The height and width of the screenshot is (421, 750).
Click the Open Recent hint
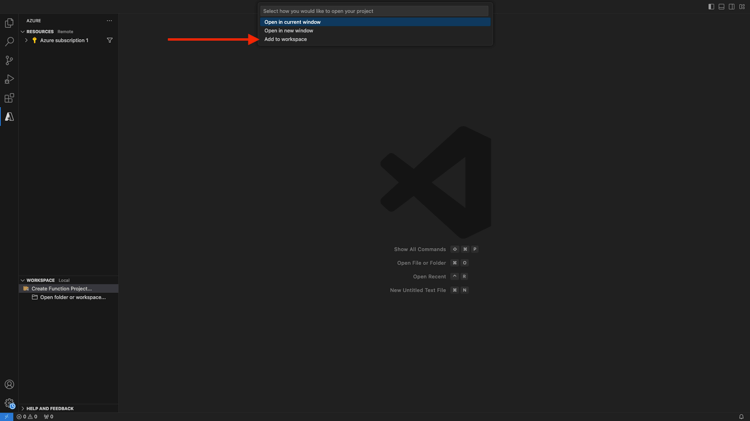click(x=430, y=277)
